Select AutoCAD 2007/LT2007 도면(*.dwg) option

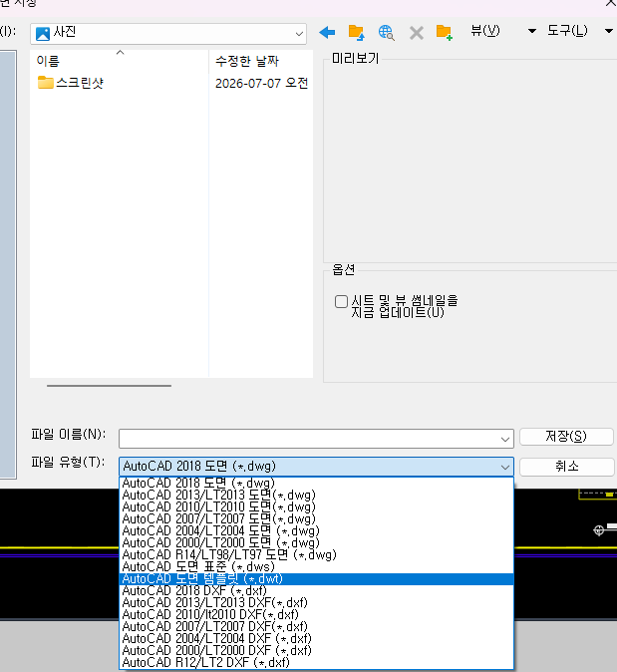pos(316,519)
